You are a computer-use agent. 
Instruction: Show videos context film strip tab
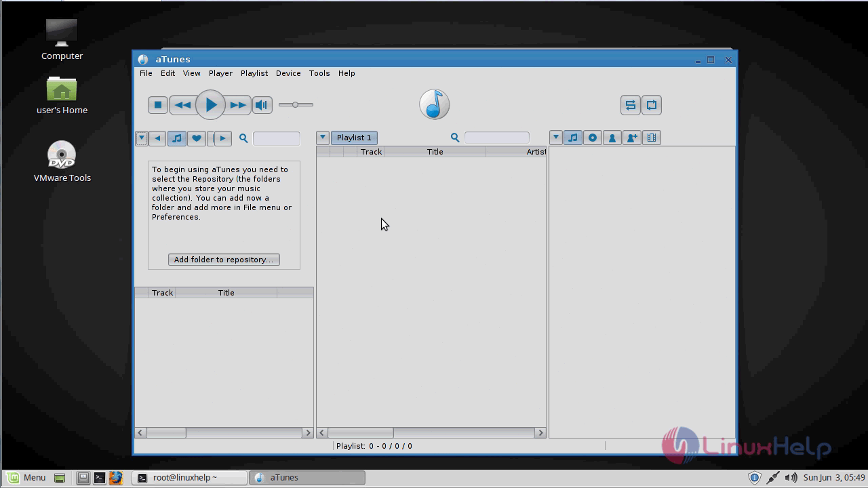652,138
